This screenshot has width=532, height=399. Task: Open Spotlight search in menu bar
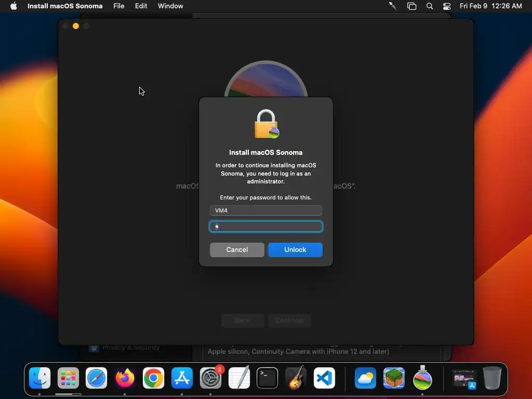(x=430, y=6)
